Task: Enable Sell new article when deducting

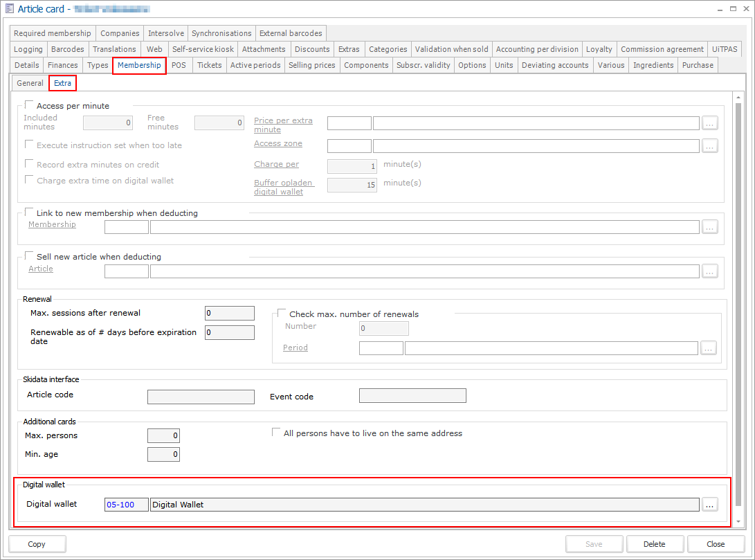Action: [x=30, y=256]
